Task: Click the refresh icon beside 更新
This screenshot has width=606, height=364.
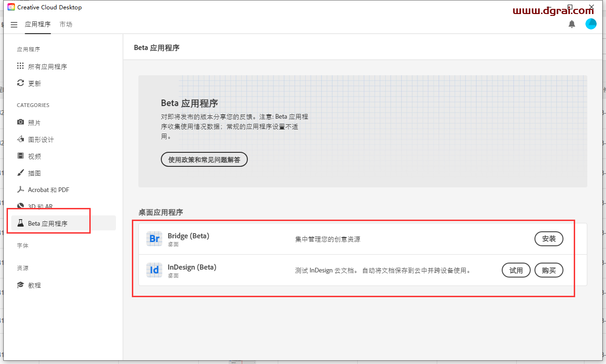Action: (x=20, y=83)
